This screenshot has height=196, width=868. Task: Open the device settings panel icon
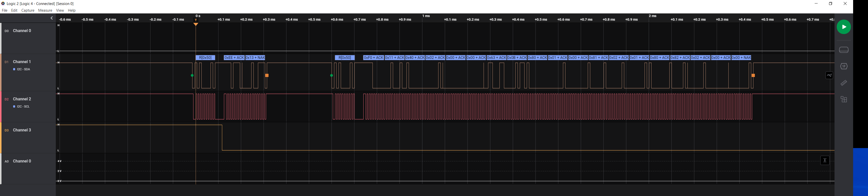(843, 50)
